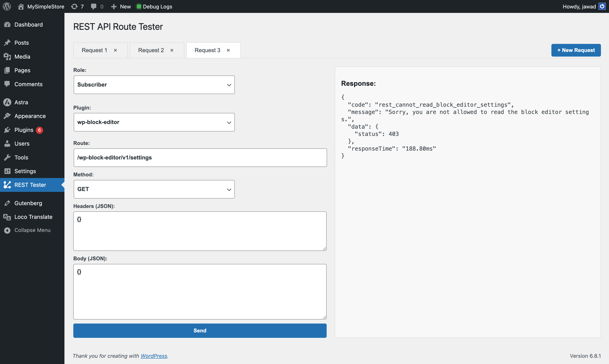Click the green Debug Logs indicator

(x=139, y=6)
